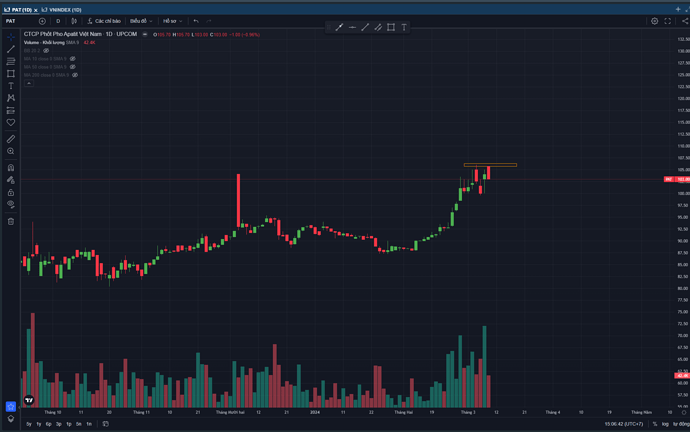This screenshot has width=690, height=432.
Task: Select the 6p time range
Action: [48, 424]
